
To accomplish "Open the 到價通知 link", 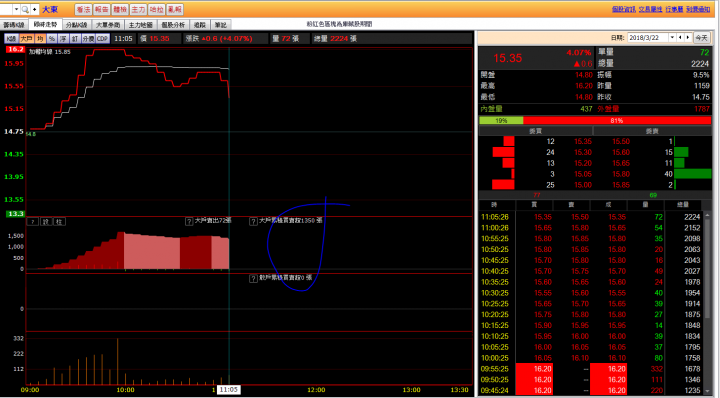I will 698,9.
